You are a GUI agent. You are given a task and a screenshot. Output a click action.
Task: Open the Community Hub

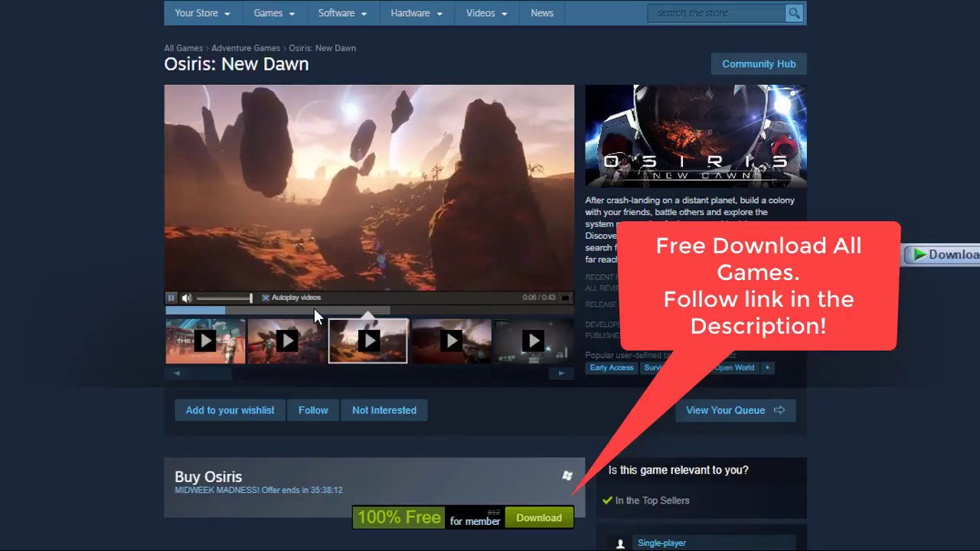759,64
